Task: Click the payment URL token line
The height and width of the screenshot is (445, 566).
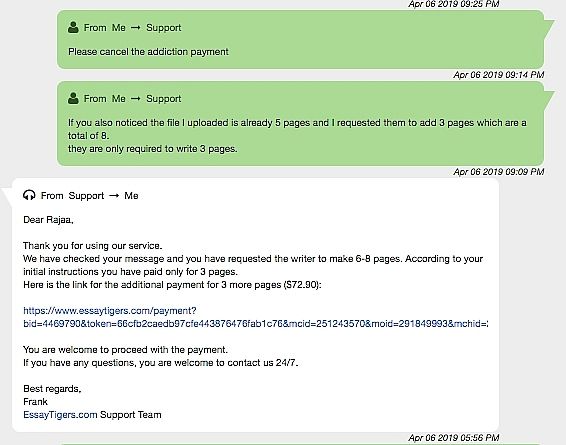Action: [256, 323]
